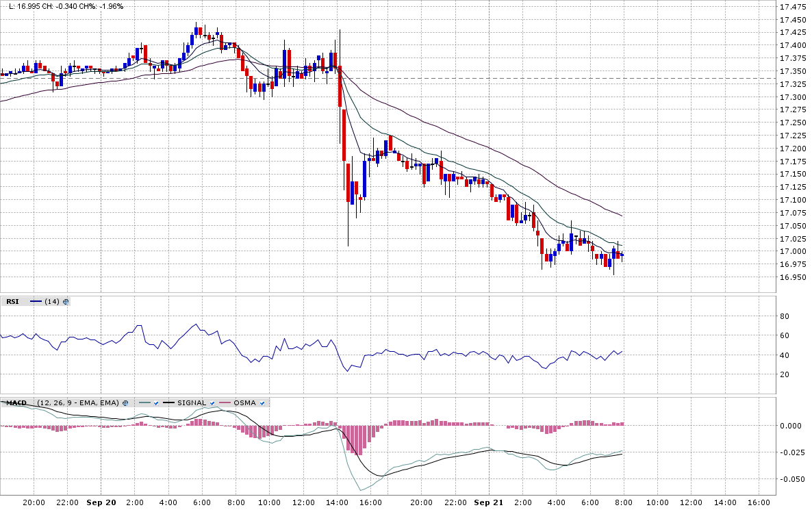
Task: Click the Sep 21 date marker
Action: coord(489,502)
